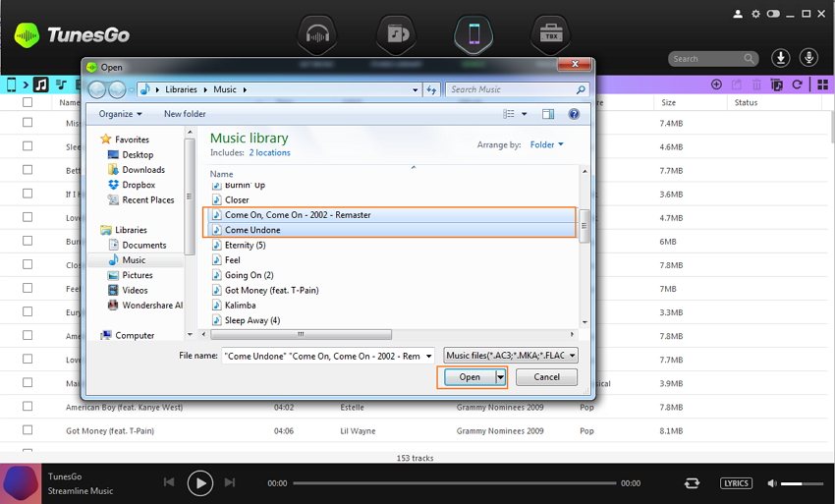Toggle repeat mode in player bar

coord(693,483)
